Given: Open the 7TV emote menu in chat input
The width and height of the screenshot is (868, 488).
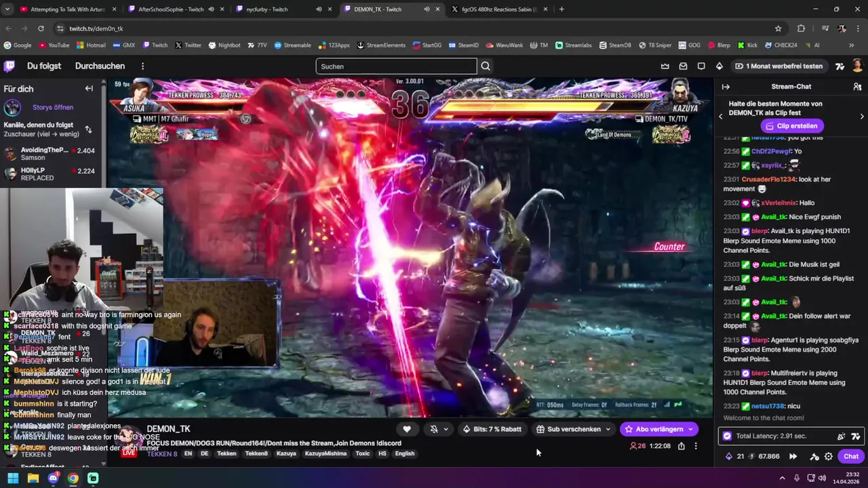Looking at the screenshot, I should click(856, 436).
